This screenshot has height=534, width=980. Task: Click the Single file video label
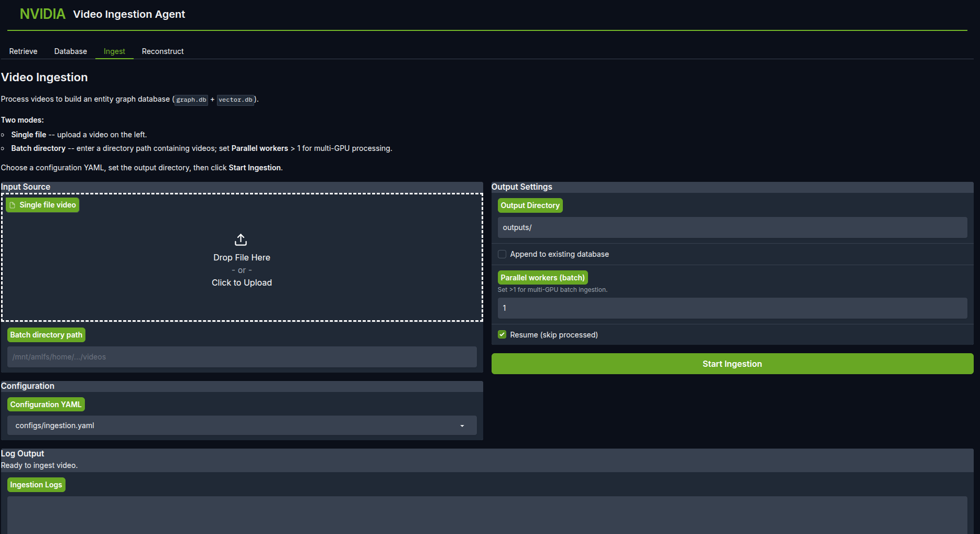pos(42,205)
